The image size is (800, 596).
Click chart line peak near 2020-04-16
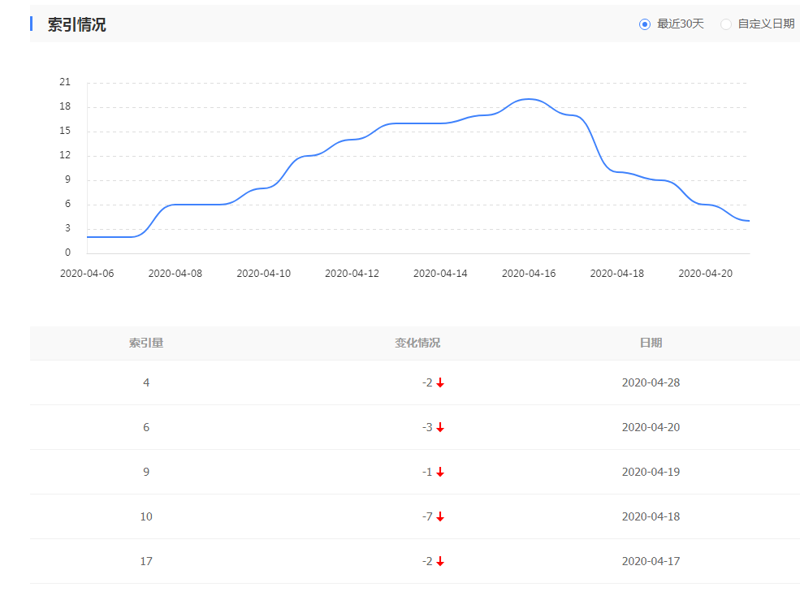pyautogui.click(x=529, y=99)
